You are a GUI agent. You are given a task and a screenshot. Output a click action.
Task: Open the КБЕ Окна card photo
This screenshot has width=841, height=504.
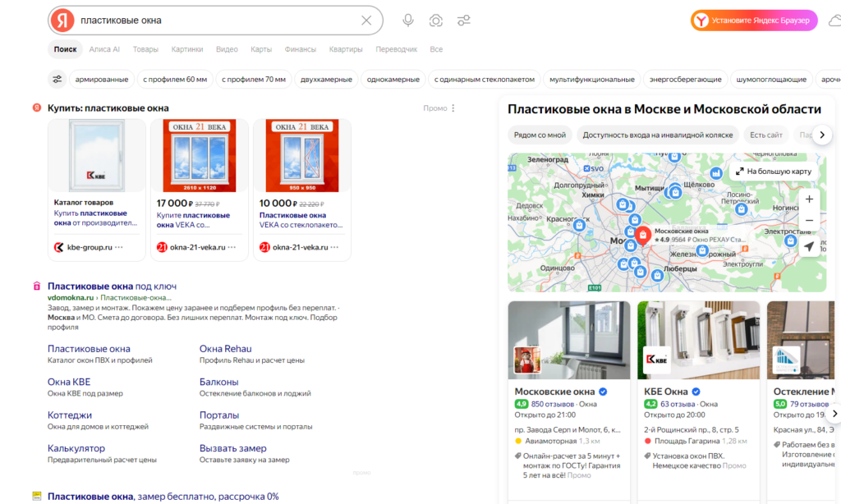698,340
